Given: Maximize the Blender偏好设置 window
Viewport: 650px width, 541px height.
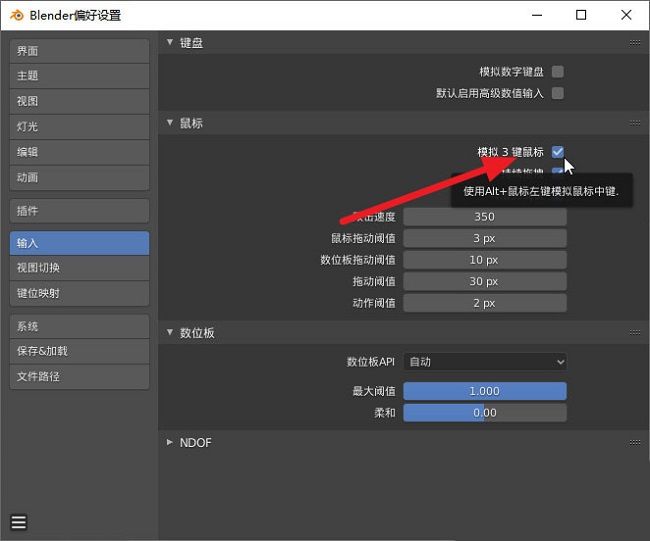Looking at the screenshot, I should coord(581,15).
